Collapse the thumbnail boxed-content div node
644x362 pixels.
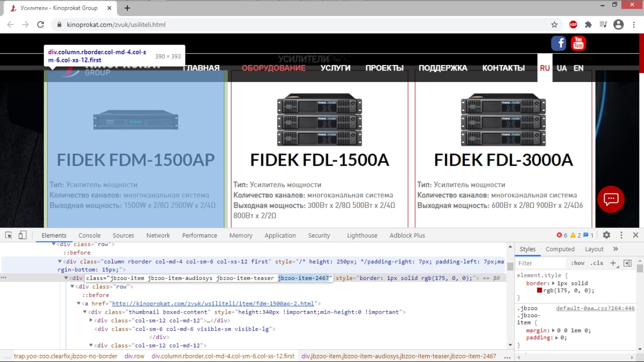click(x=85, y=312)
